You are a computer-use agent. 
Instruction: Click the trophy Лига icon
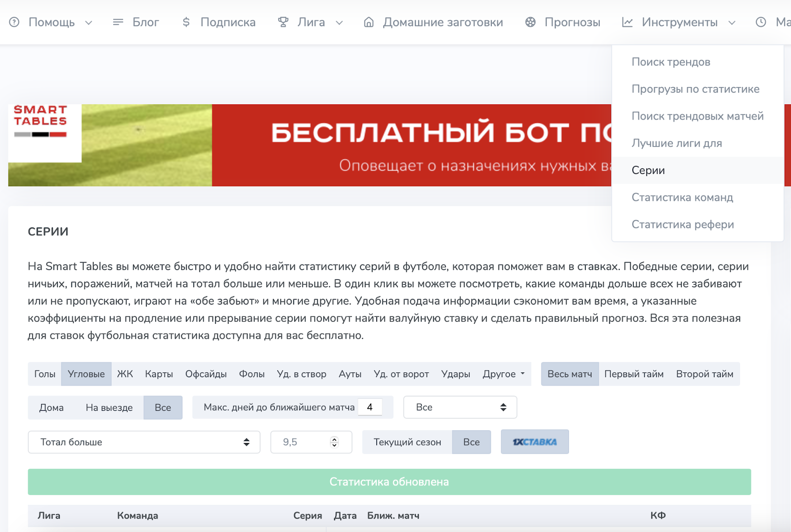click(283, 22)
